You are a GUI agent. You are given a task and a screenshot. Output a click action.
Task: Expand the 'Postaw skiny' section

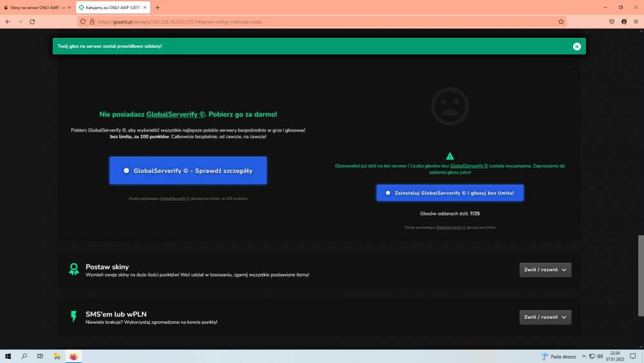pos(545,270)
